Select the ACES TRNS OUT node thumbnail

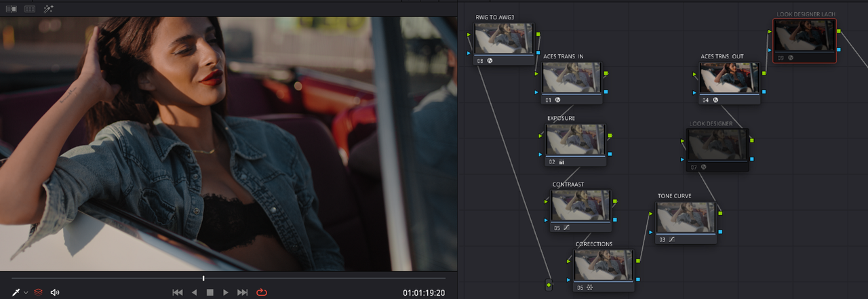tap(729, 78)
